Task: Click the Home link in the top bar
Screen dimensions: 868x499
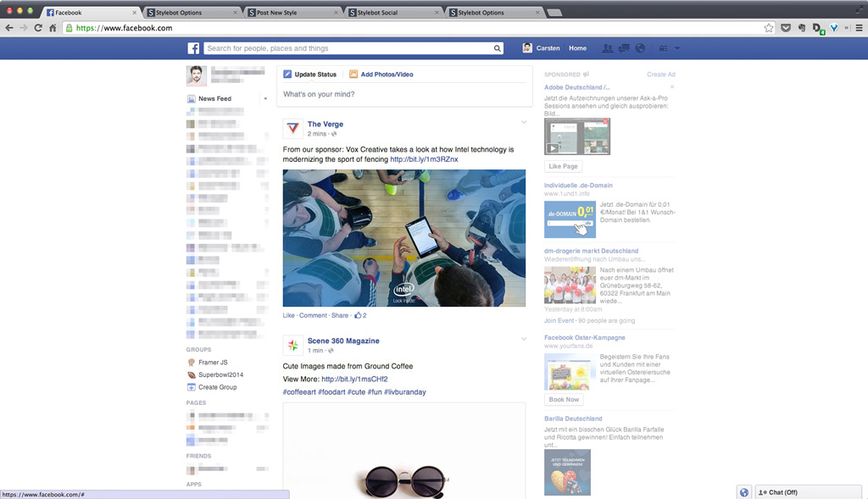Action: [x=577, y=48]
